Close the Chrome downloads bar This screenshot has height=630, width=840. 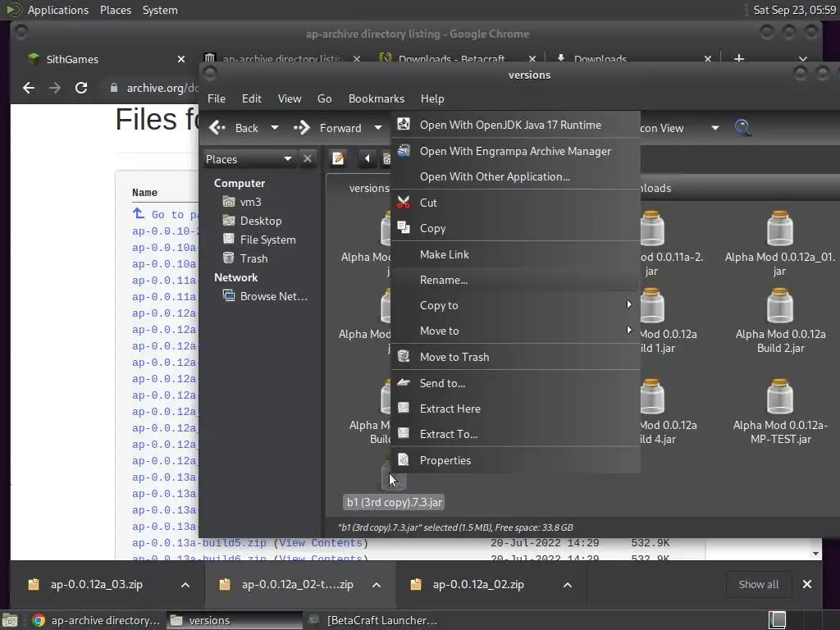click(807, 584)
